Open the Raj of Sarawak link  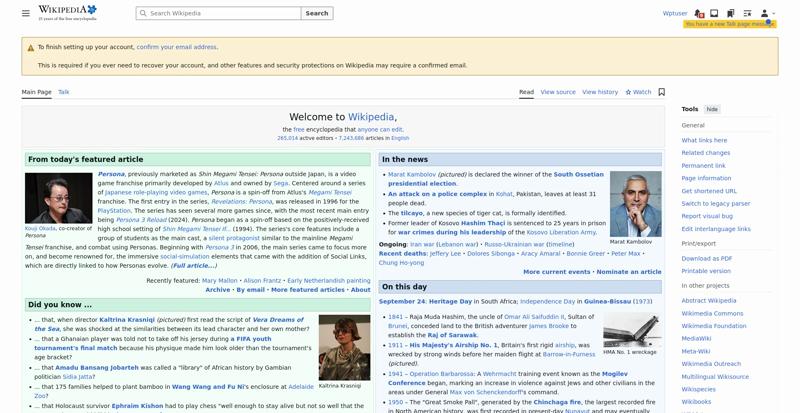(452, 335)
